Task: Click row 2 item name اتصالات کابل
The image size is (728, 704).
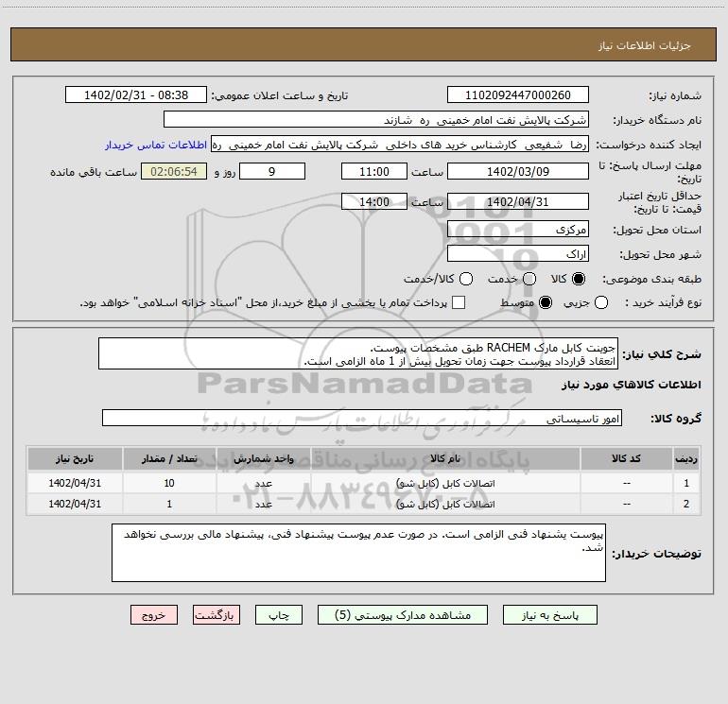Action: click(445, 504)
